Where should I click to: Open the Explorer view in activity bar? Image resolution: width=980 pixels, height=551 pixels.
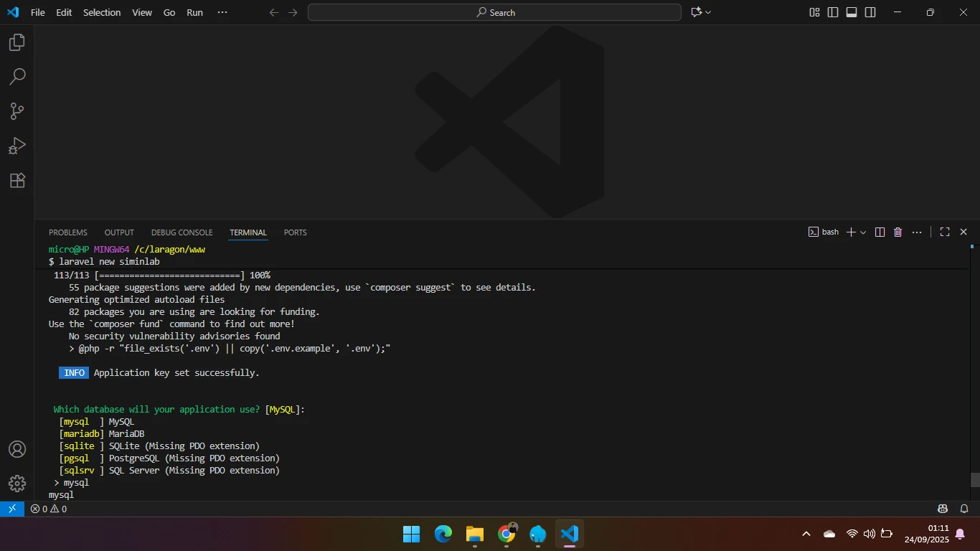coord(17,42)
